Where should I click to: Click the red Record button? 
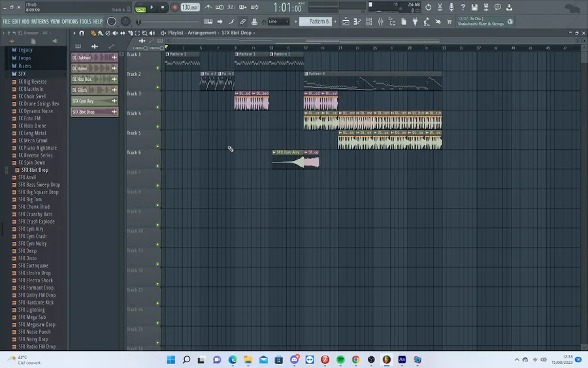174,7
